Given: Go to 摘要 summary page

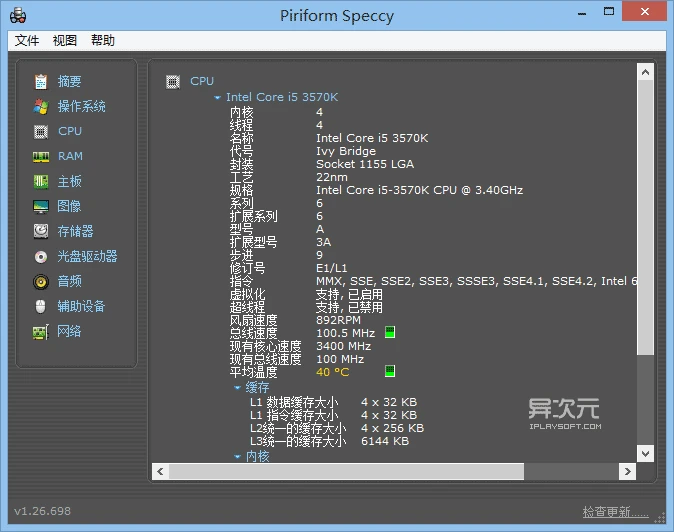Looking at the screenshot, I should tap(69, 82).
